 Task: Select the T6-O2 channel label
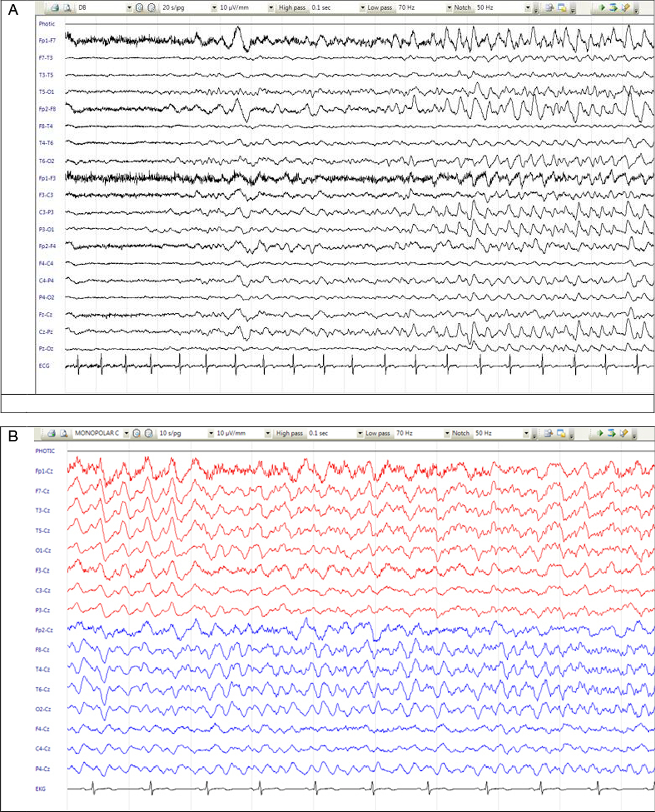click(46, 161)
